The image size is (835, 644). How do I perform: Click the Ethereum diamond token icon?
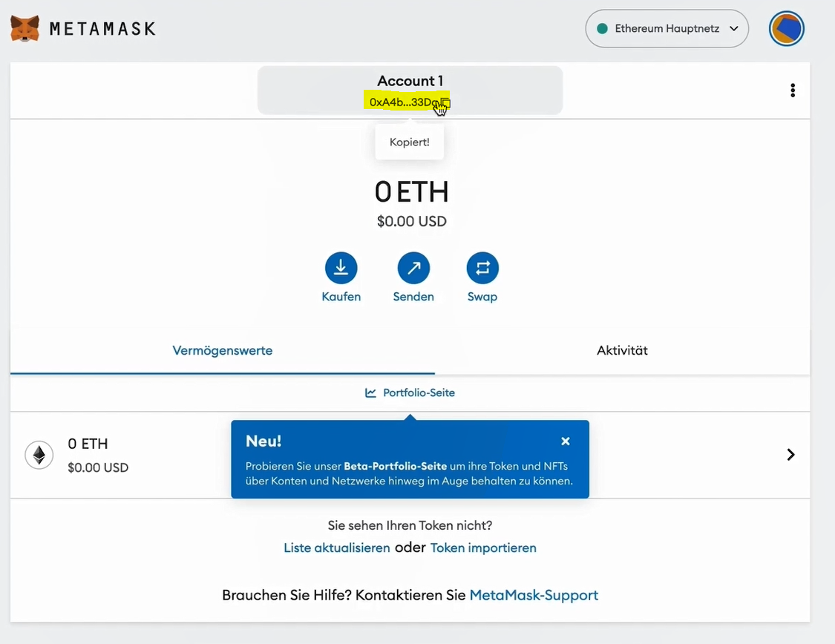39,455
